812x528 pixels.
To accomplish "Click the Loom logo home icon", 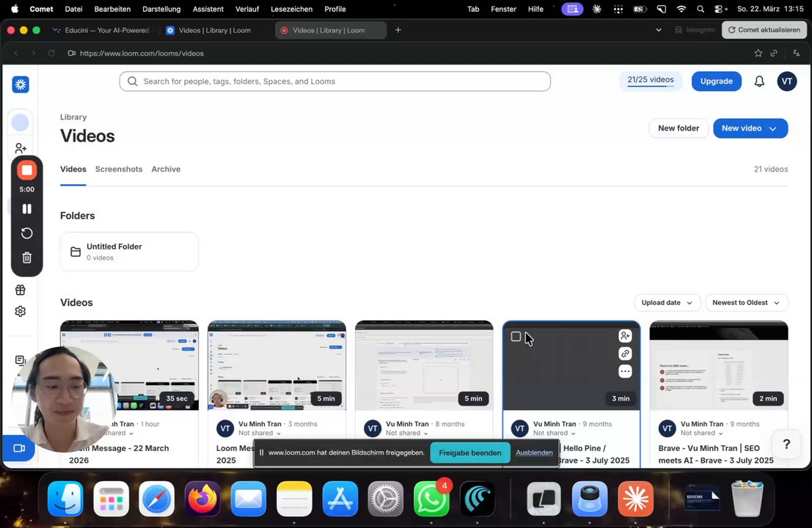I will (21, 84).
